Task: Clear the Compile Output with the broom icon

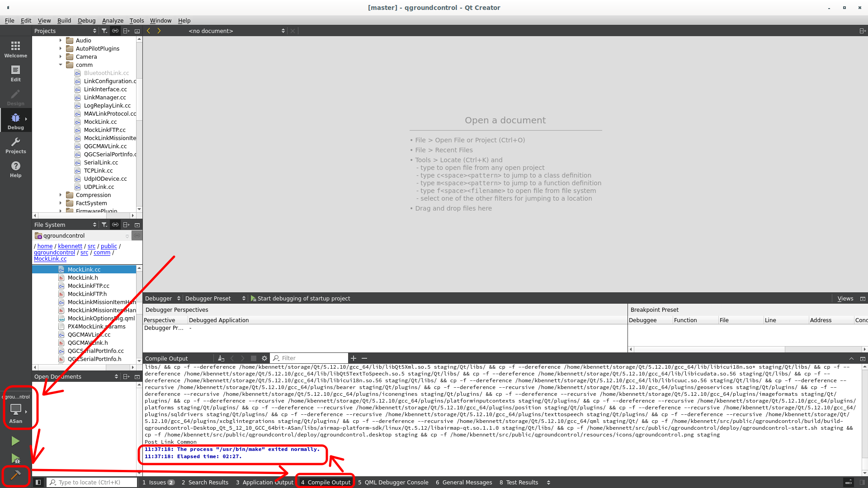Action: pyautogui.click(x=221, y=358)
